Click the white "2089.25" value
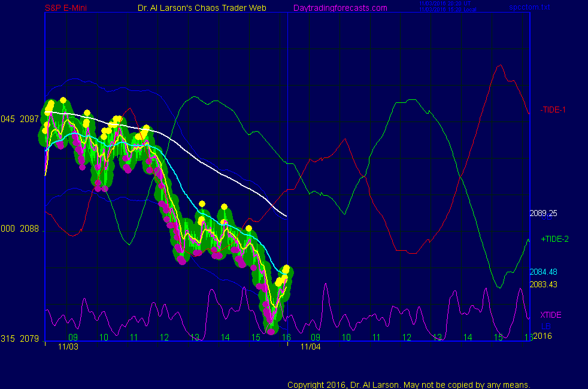The width and height of the screenshot is (588, 389). coord(543,213)
